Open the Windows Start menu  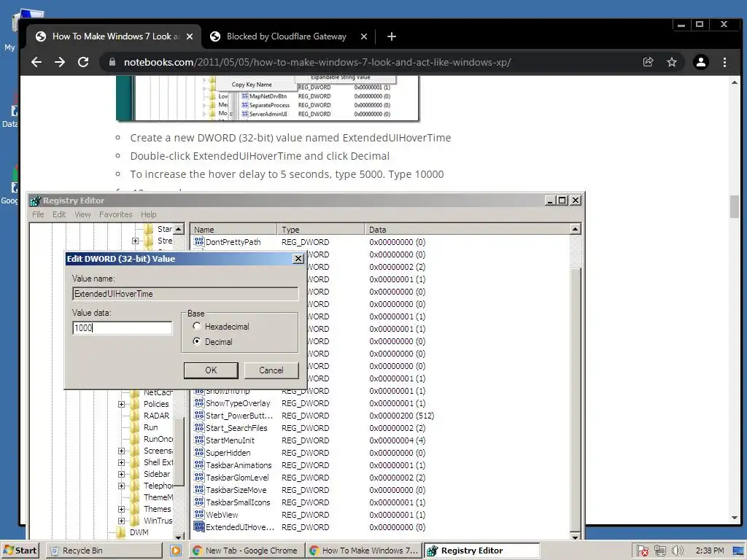20,551
